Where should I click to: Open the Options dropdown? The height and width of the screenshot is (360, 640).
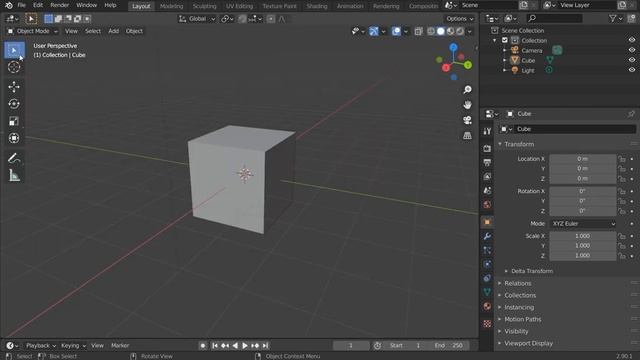click(x=460, y=19)
